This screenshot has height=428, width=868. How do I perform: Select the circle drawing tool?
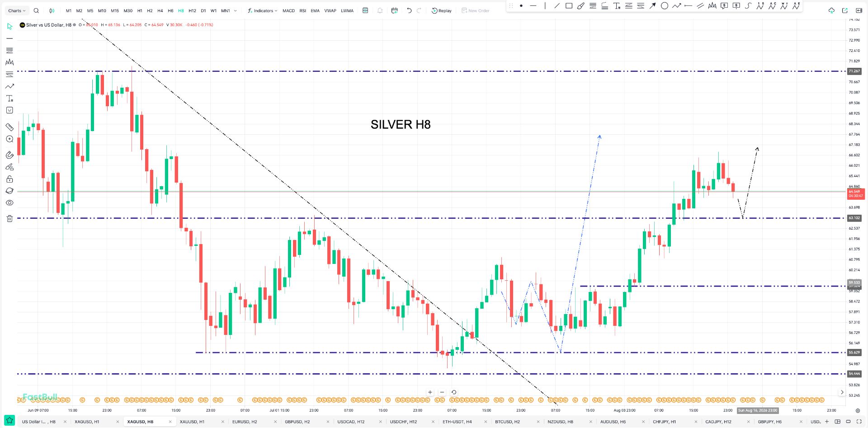[x=665, y=6]
